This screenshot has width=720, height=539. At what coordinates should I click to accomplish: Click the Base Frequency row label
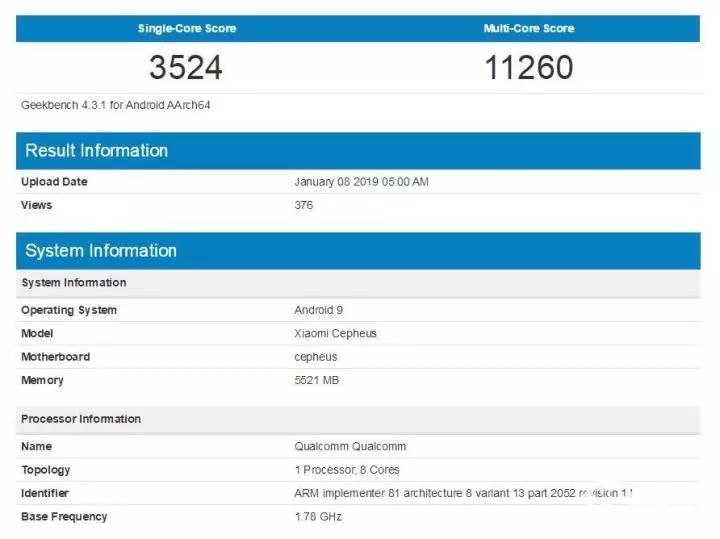tap(64, 517)
